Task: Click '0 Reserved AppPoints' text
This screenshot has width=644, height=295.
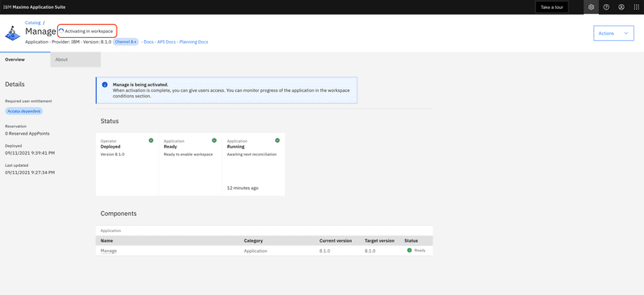Action: (27, 134)
